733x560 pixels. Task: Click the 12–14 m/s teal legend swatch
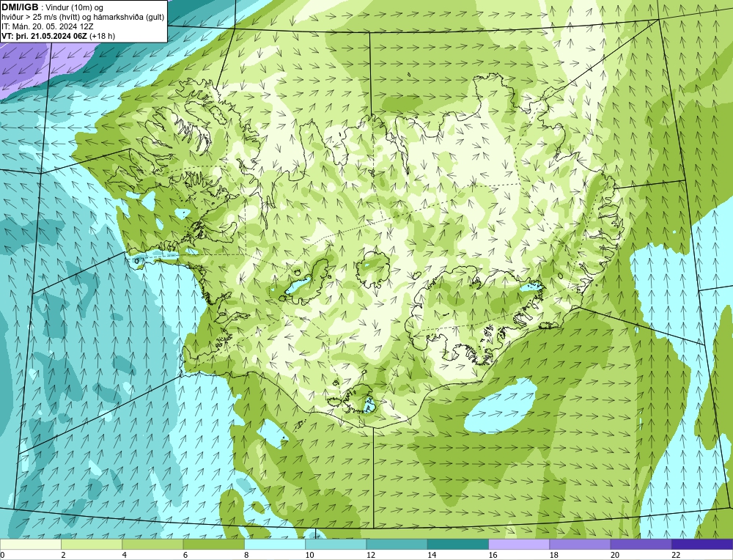coord(397,544)
